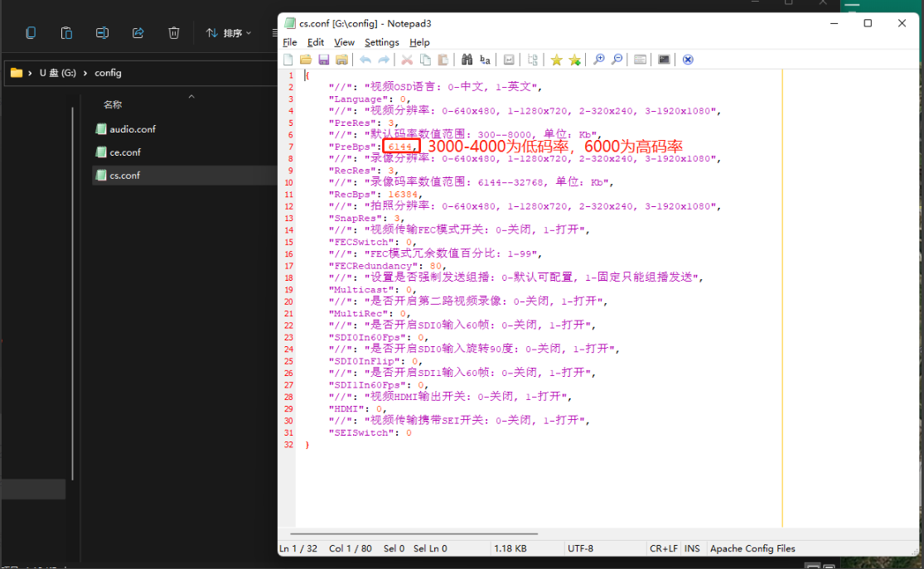Open Favorites with the star icon
This screenshot has width=924, height=569.
pos(556,60)
